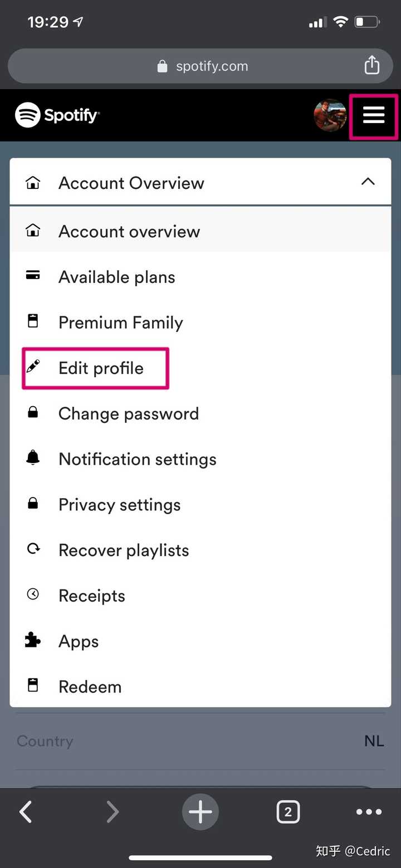Open Available plans
Image resolution: width=401 pixels, height=868 pixels.
116,277
